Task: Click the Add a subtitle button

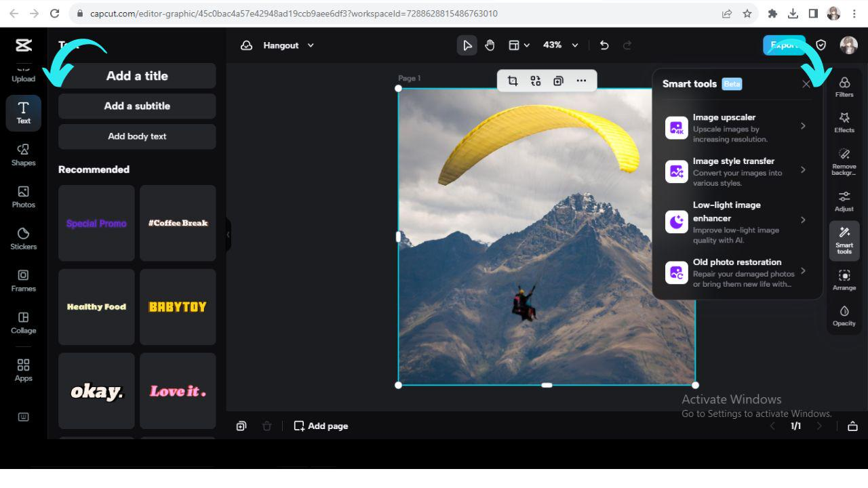Action: click(137, 106)
